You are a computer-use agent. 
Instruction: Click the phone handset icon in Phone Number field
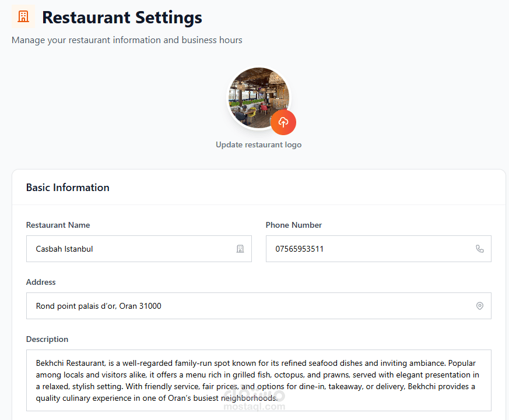[x=479, y=249]
